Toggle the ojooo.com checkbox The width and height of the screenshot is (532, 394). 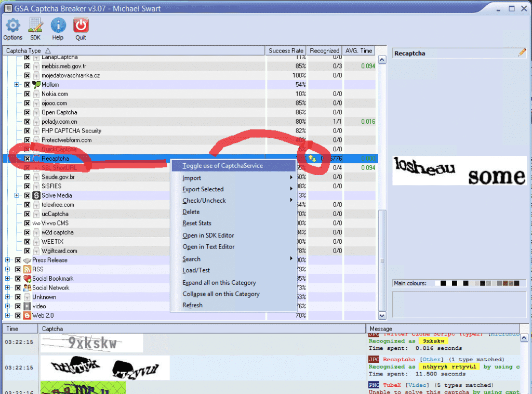tap(27, 103)
